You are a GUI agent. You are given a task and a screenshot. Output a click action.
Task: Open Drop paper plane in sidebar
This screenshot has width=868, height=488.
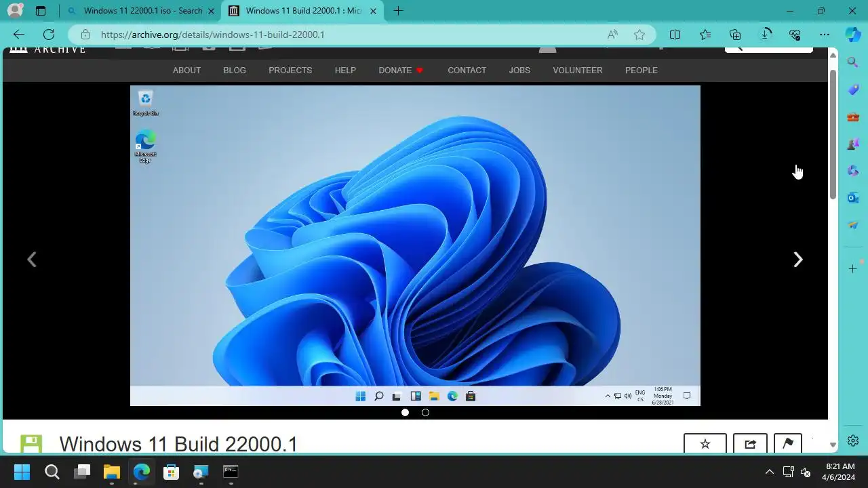853,225
